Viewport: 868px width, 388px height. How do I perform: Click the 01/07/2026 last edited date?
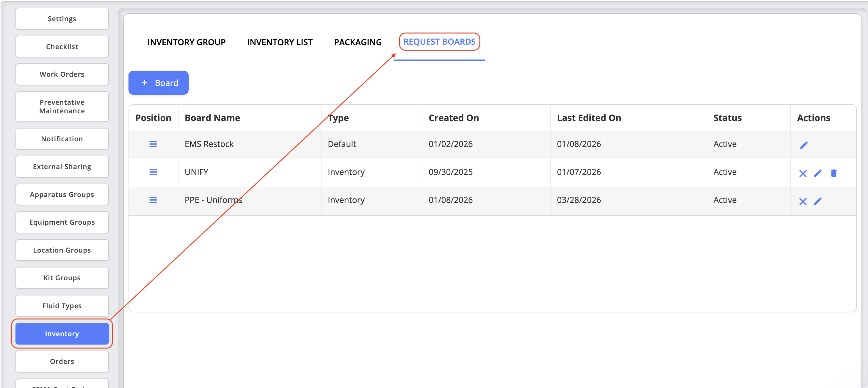coord(579,172)
